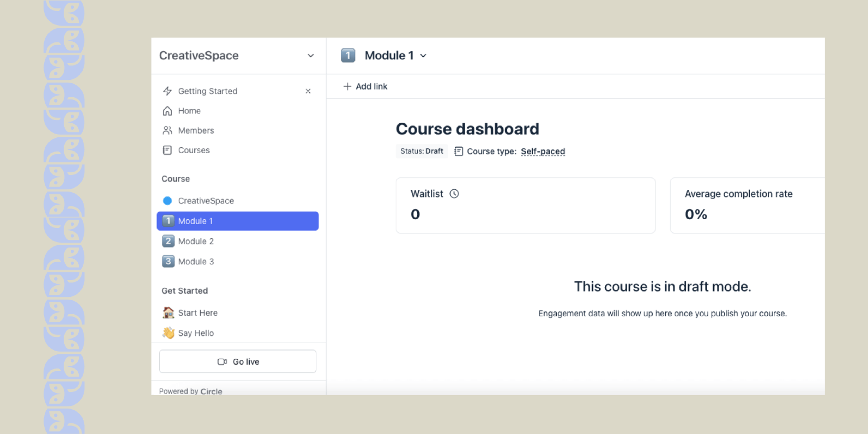
Task: Click the CreativeSpace community name
Action: (x=199, y=55)
